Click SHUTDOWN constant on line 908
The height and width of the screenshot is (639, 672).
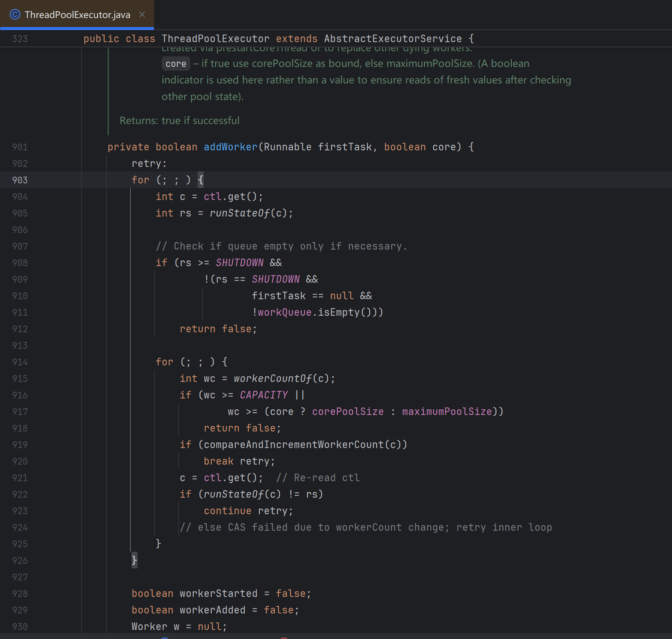(x=240, y=263)
